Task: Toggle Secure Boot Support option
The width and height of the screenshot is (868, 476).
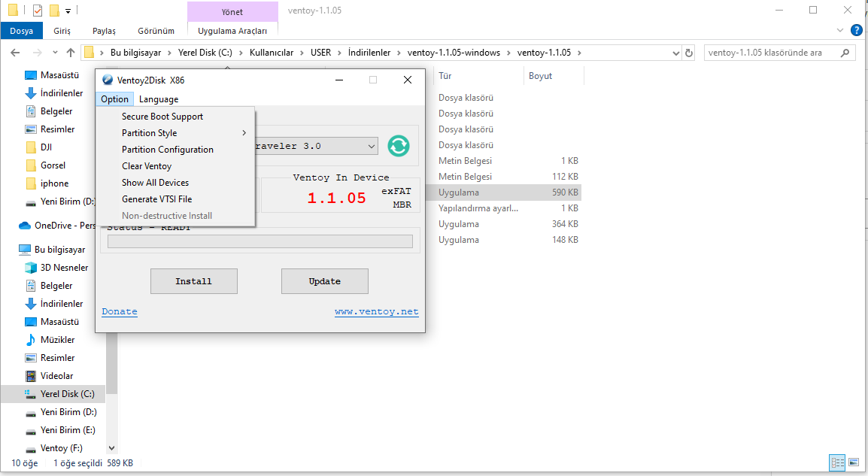Action: click(x=162, y=117)
